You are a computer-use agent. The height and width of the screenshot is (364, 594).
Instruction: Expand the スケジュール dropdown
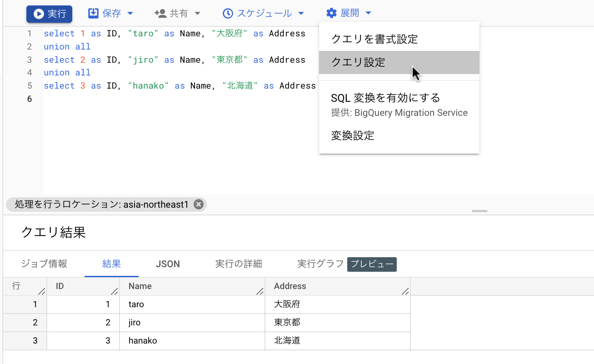(301, 13)
